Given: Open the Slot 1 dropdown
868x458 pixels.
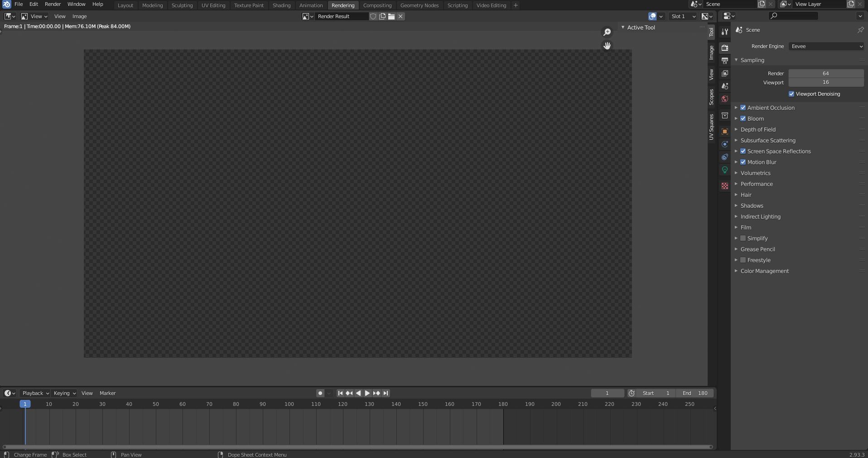Looking at the screenshot, I should [683, 16].
